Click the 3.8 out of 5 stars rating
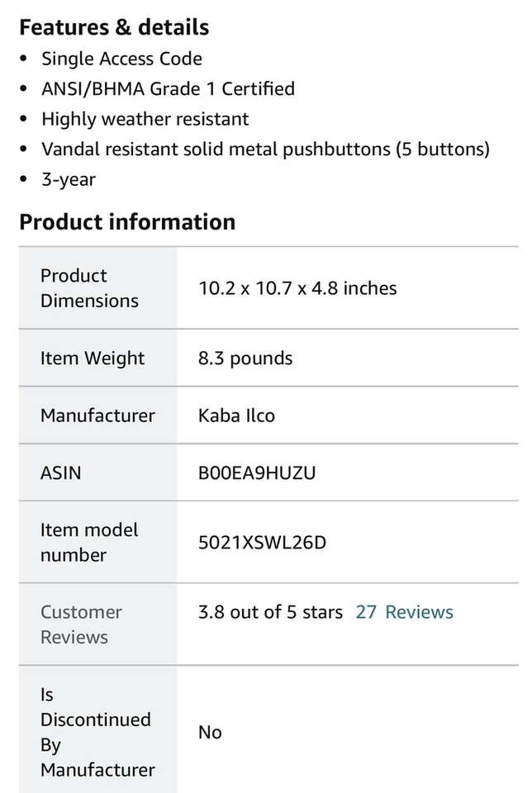Screen dimensions: 532x793 coord(270,612)
